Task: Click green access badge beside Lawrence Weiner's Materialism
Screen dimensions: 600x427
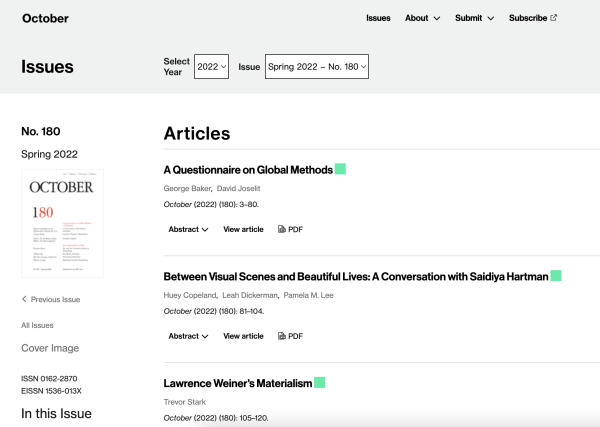Action: pos(320,382)
